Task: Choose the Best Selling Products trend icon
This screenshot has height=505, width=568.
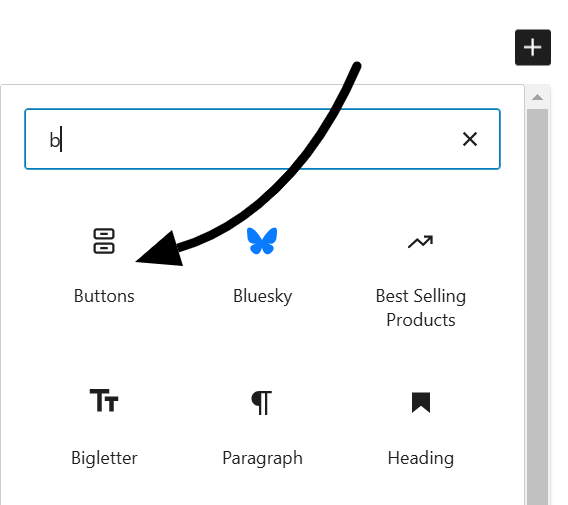Action: point(420,242)
